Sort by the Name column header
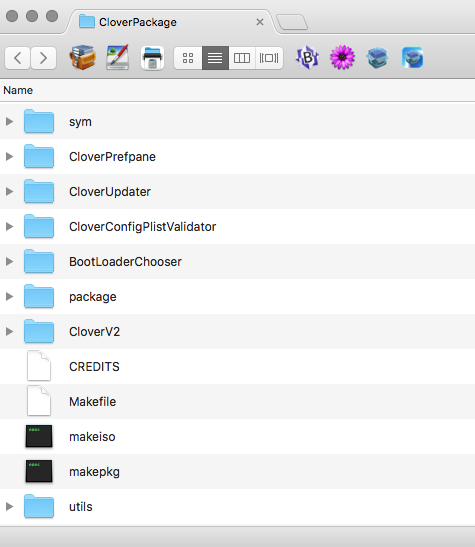This screenshot has height=547, width=475. tap(18, 90)
